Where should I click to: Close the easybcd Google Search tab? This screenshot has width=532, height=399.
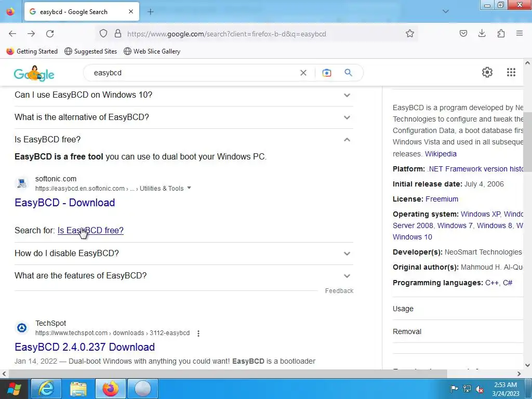[131, 11]
